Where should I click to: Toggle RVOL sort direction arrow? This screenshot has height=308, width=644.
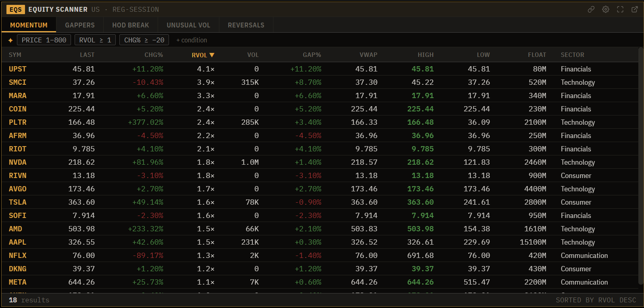coord(212,55)
